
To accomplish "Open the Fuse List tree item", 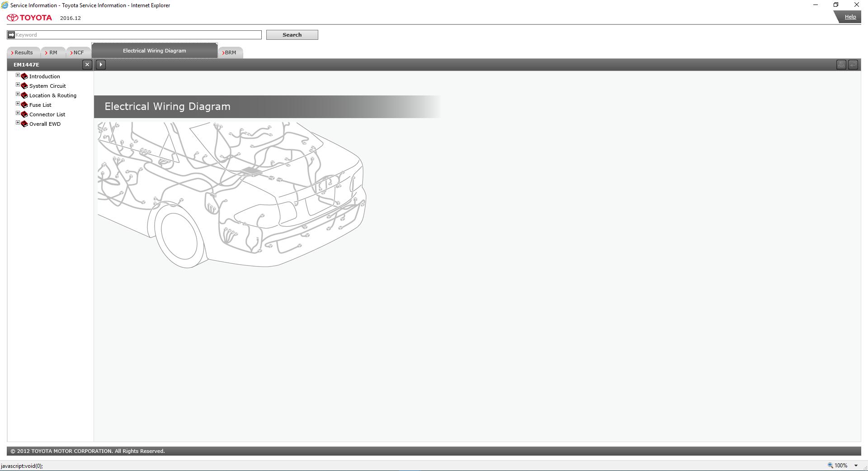I will point(40,105).
